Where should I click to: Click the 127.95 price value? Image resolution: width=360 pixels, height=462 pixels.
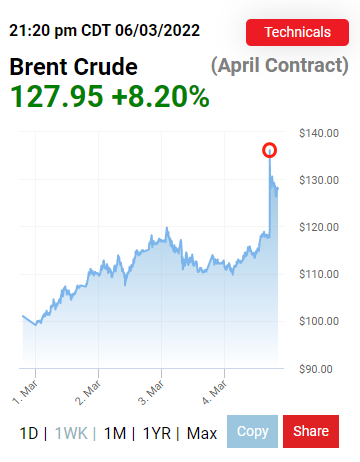point(56,97)
